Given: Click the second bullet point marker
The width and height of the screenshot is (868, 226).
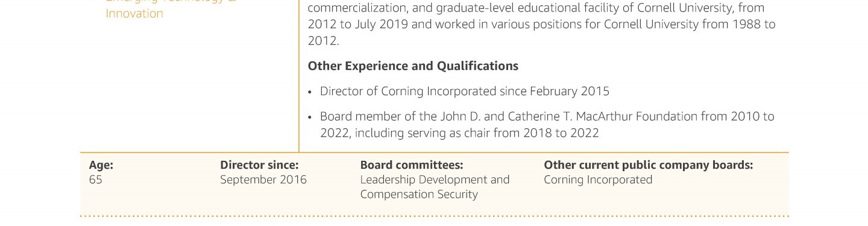Looking at the screenshot, I should pos(310,117).
